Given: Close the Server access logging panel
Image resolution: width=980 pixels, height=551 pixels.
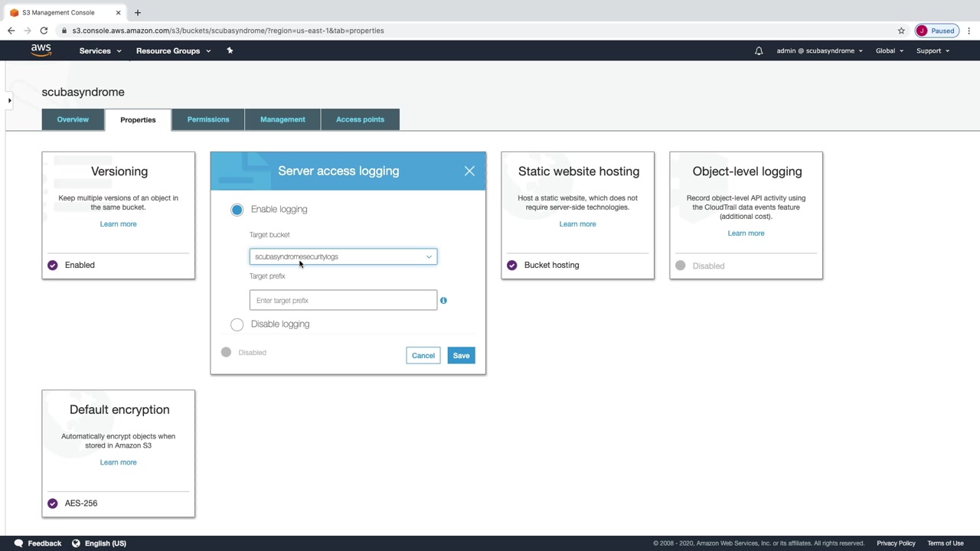Looking at the screenshot, I should click(469, 171).
